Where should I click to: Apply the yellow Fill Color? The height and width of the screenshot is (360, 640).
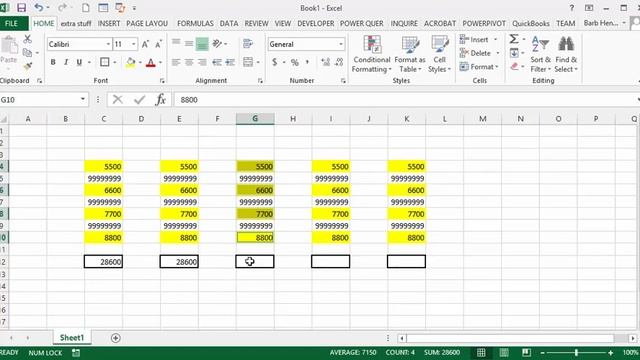click(x=131, y=62)
